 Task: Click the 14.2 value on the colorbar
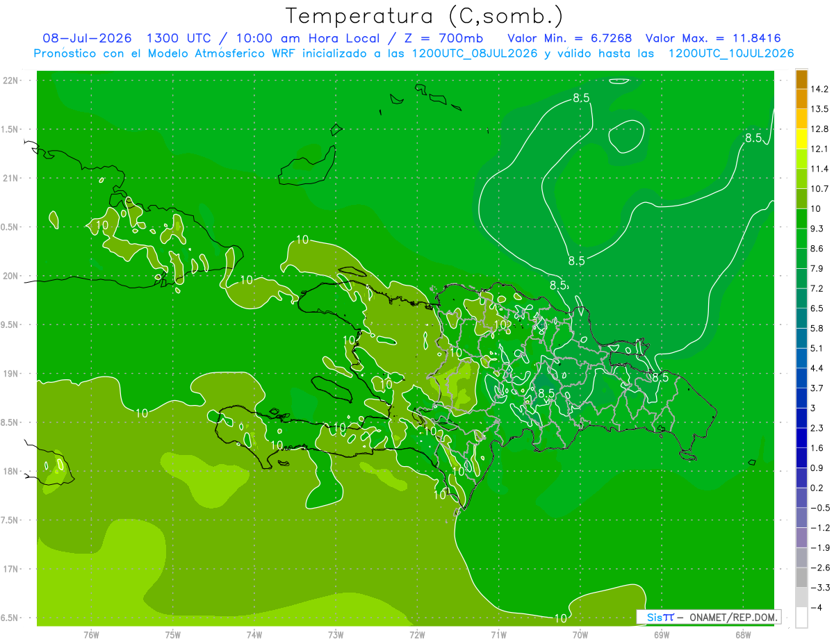(x=820, y=89)
